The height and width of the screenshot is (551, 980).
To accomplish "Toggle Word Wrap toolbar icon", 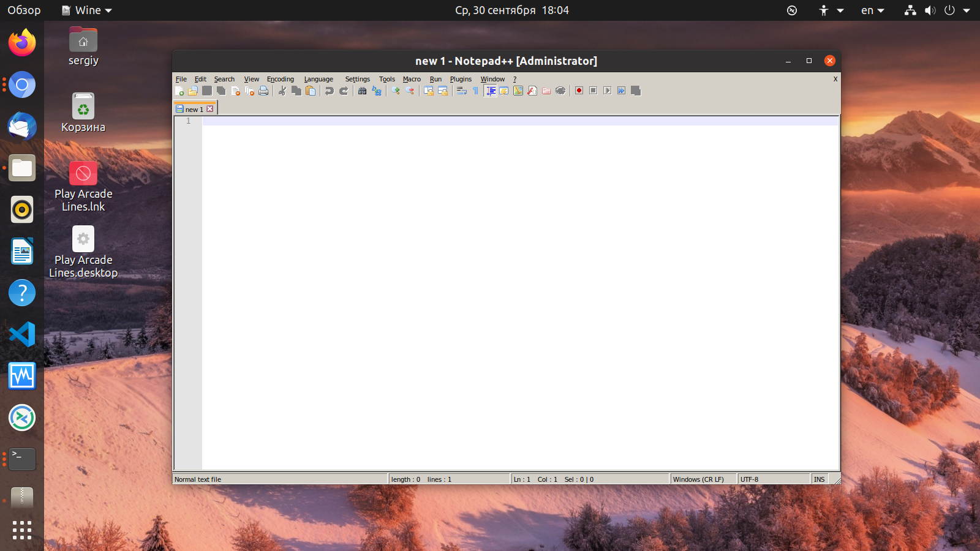I will [462, 91].
